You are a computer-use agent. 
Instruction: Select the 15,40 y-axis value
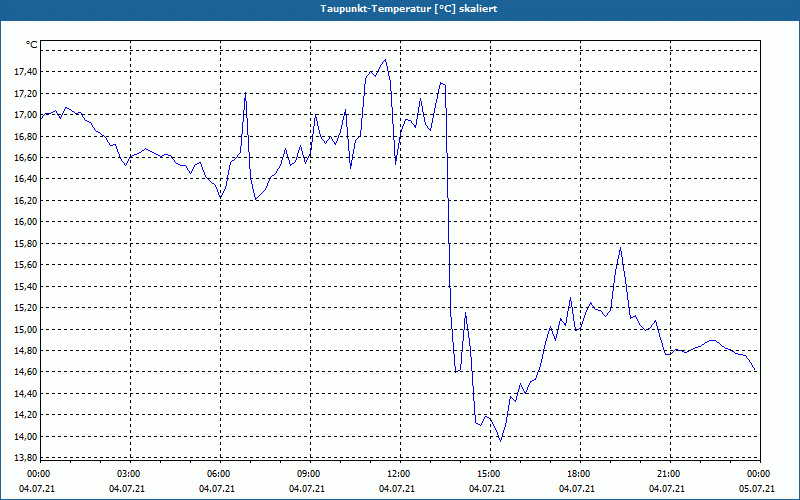pos(26,286)
